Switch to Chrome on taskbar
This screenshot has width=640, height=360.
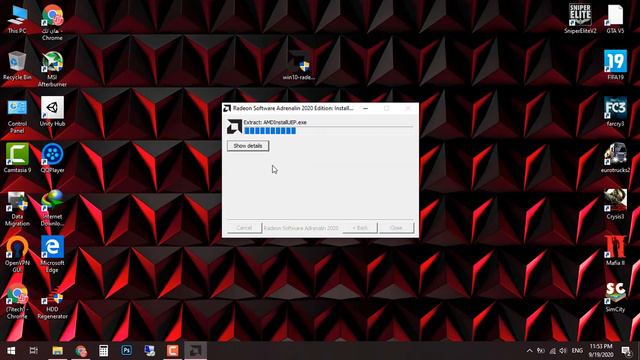coord(81,351)
